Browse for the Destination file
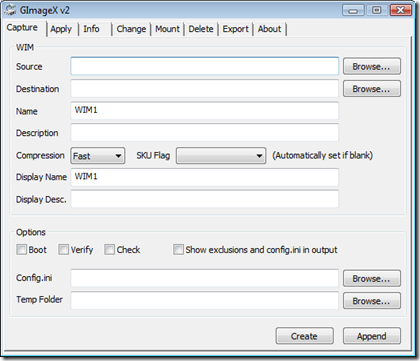The width and height of the screenshot is (420, 361). click(372, 89)
